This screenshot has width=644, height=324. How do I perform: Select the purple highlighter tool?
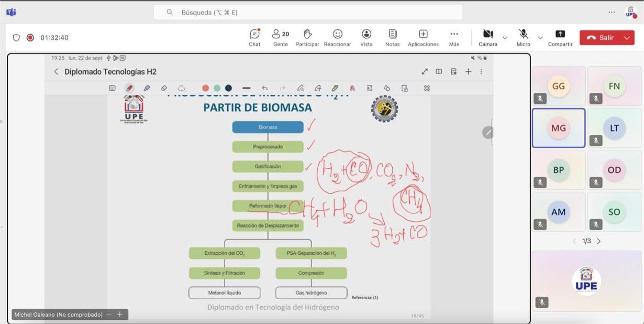click(147, 88)
